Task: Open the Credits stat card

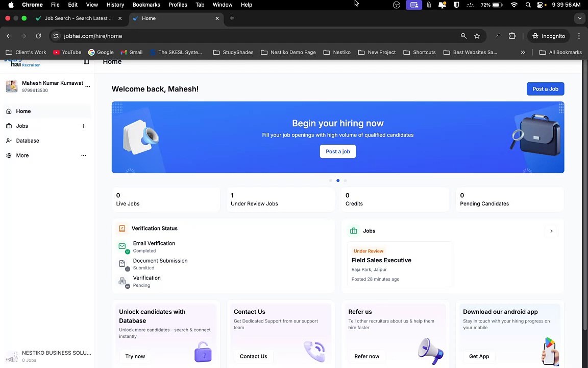Action: [x=395, y=199]
